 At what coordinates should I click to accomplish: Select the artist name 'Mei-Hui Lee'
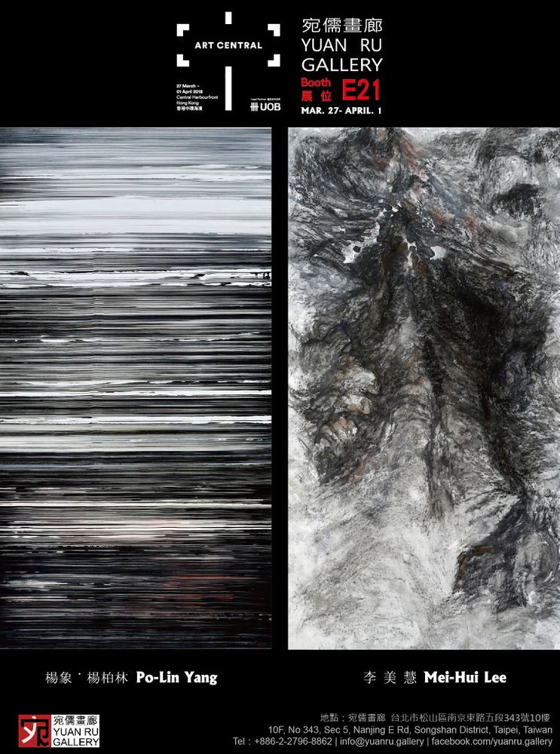tap(465, 678)
